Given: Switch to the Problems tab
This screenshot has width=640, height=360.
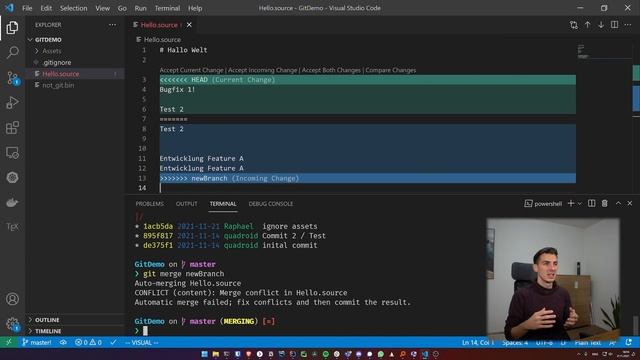Looking at the screenshot, I should [x=149, y=204].
